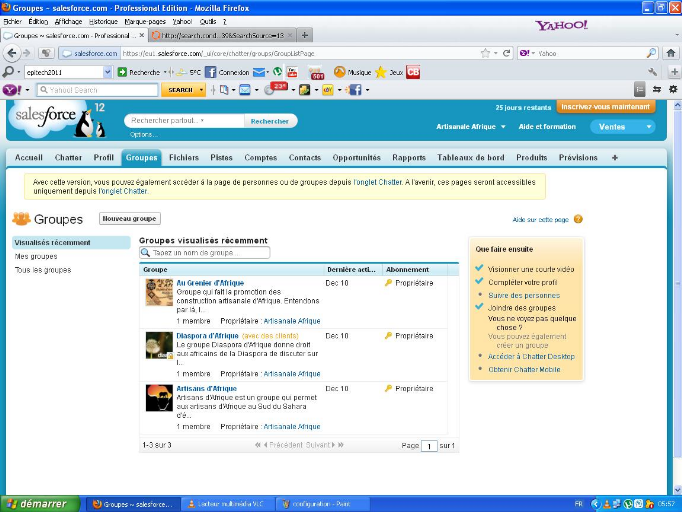Open the red CB toolbar icon

[413, 72]
